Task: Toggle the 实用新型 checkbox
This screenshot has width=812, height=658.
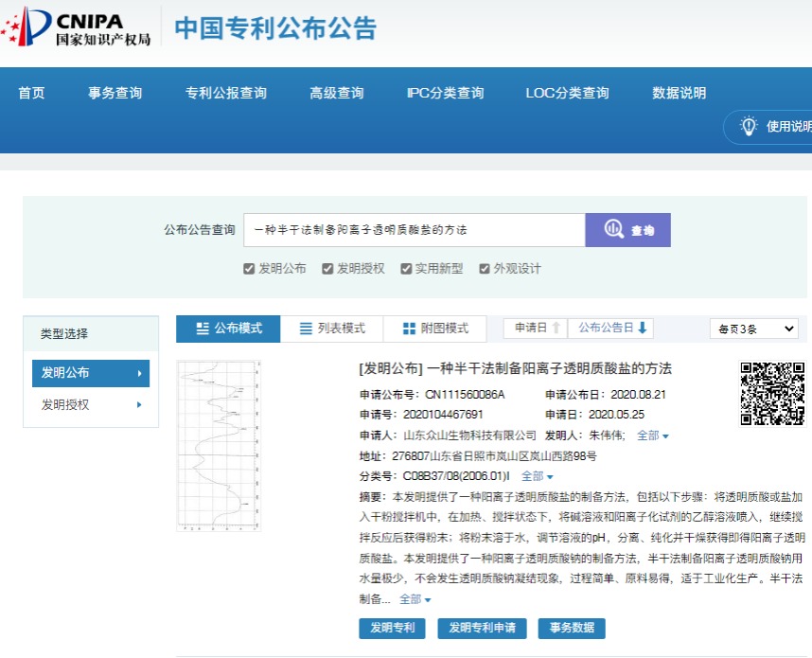Action: (406, 269)
